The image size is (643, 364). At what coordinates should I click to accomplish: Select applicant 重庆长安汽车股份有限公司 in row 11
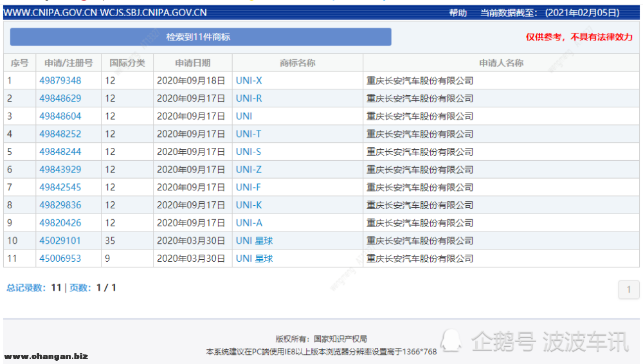tap(420, 259)
